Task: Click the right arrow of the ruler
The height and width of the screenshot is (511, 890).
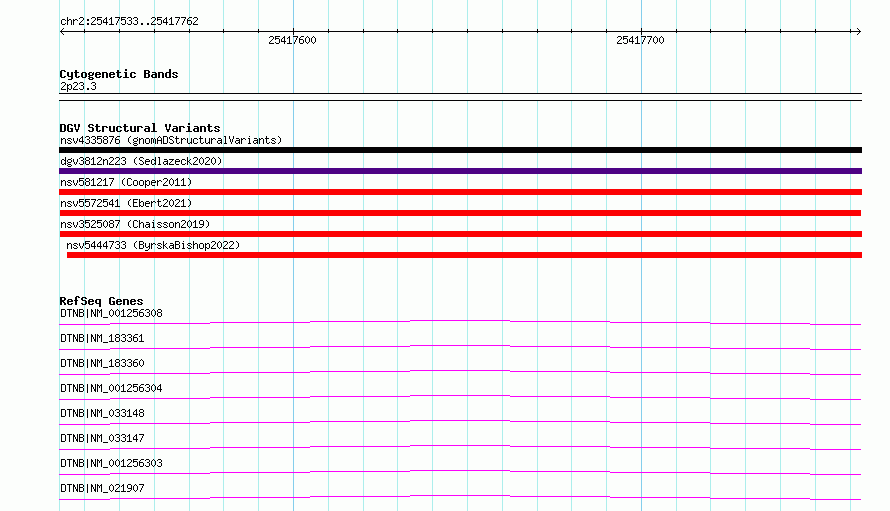Action: coord(858,32)
